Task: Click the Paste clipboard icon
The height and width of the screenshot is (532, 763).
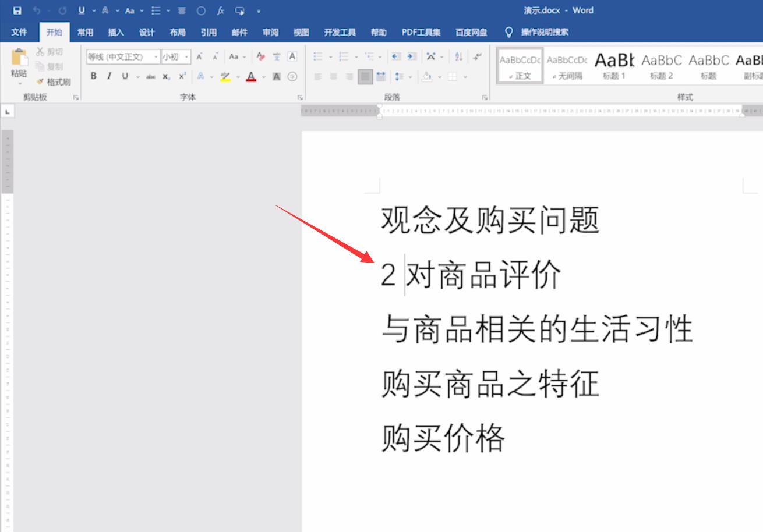Action: (19, 58)
